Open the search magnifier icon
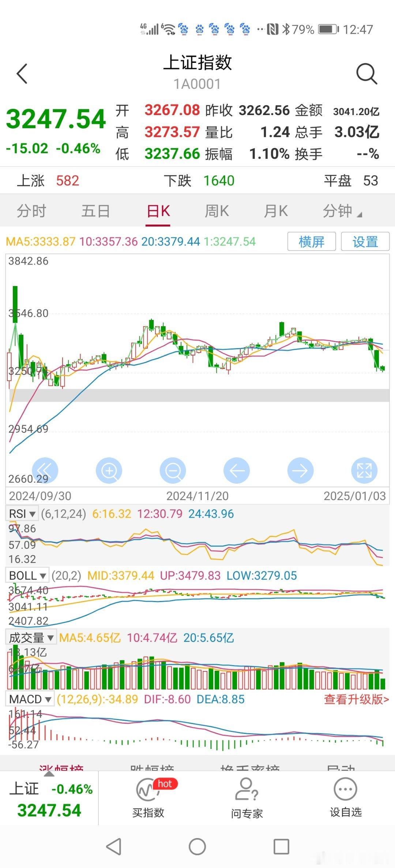The image size is (395, 868). [x=366, y=74]
